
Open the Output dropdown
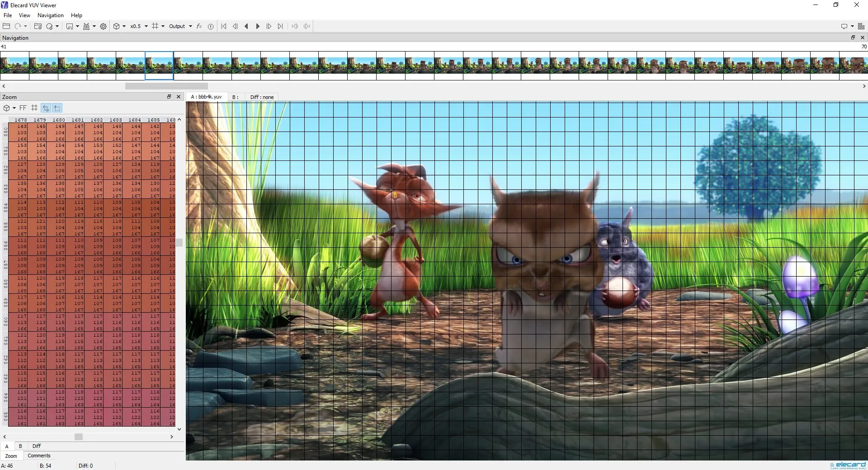pos(180,26)
